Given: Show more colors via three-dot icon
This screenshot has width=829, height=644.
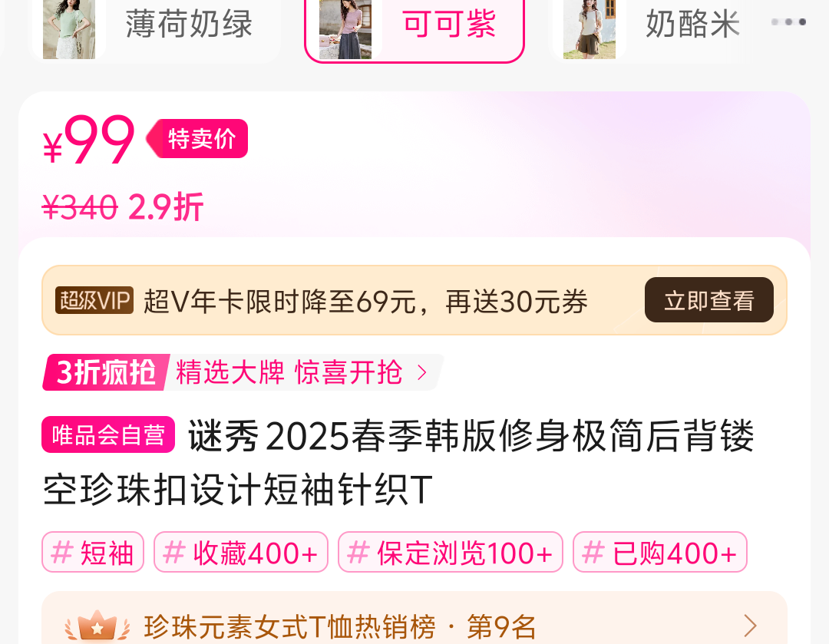Looking at the screenshot, I should [789, 21].
